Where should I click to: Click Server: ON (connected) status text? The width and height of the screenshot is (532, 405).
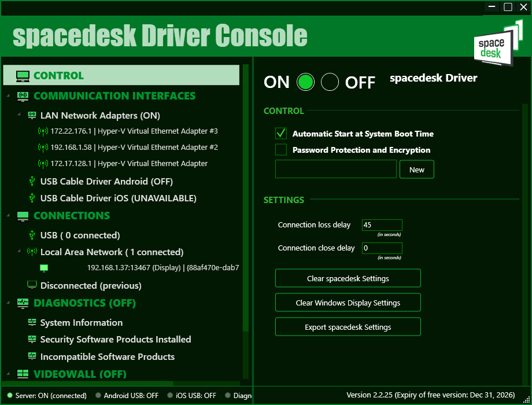(x=51, y=396)
